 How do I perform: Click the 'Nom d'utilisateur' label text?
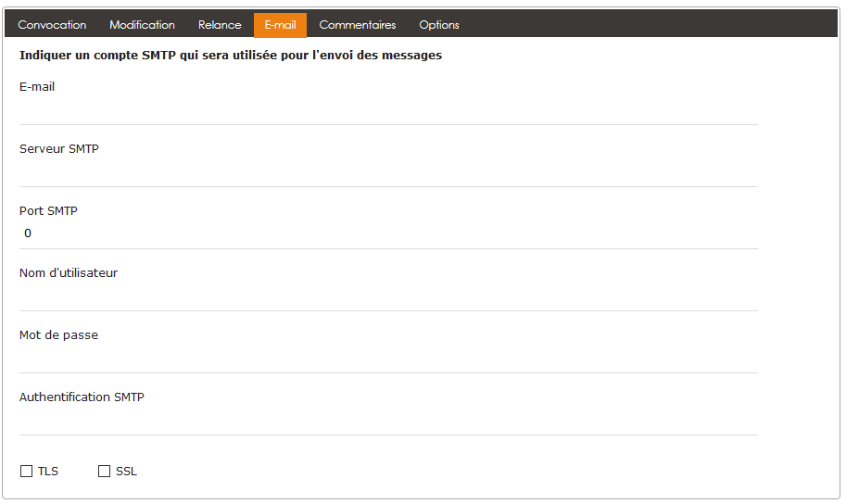(x=69, y=273)
